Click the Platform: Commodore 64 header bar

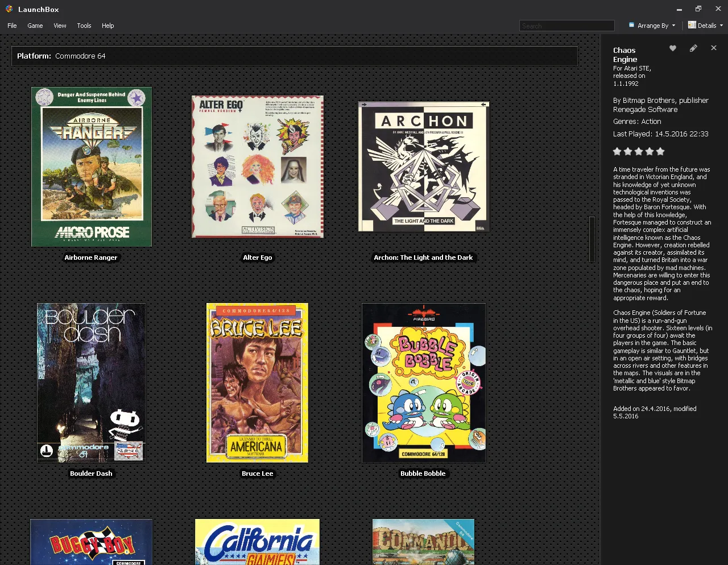coord(295,56)
